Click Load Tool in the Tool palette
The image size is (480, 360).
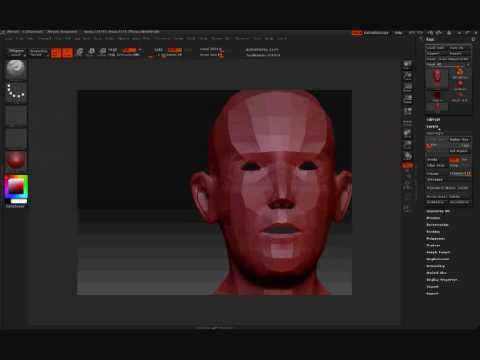pos(436,48)
